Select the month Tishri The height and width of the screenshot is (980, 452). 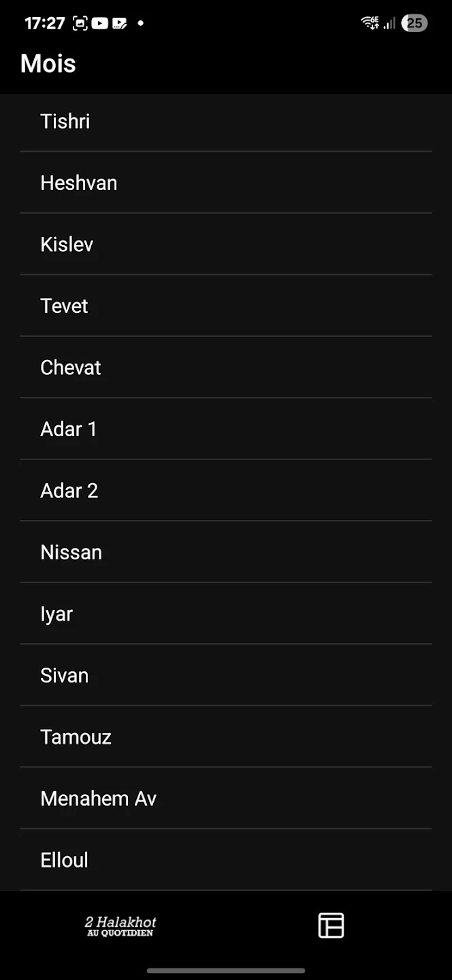click(x=226, y=121)
